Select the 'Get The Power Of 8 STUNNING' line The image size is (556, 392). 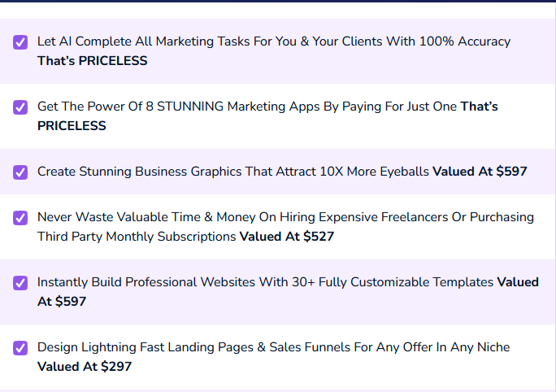pyautogui.click(x=130, y=107)
